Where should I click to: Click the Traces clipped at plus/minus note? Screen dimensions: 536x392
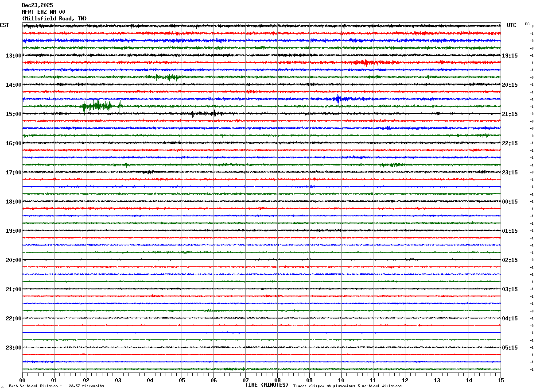(x=347, y=386)
